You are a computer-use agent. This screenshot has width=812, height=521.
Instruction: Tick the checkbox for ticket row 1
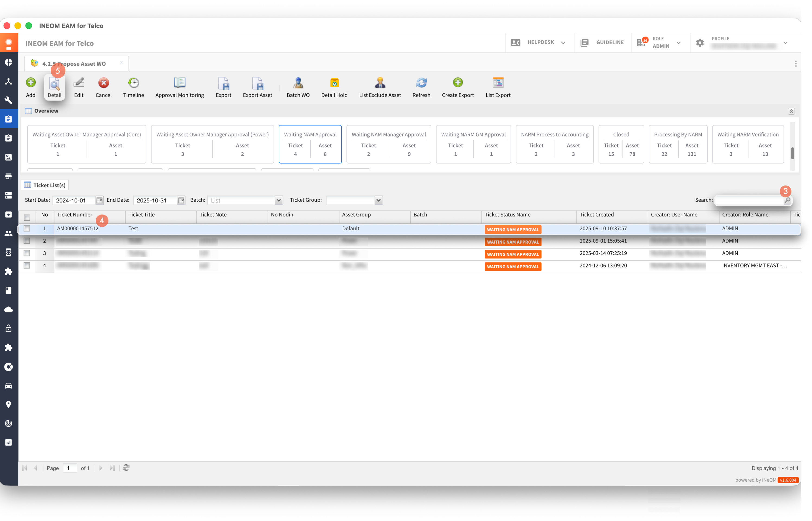pos(27,229)
